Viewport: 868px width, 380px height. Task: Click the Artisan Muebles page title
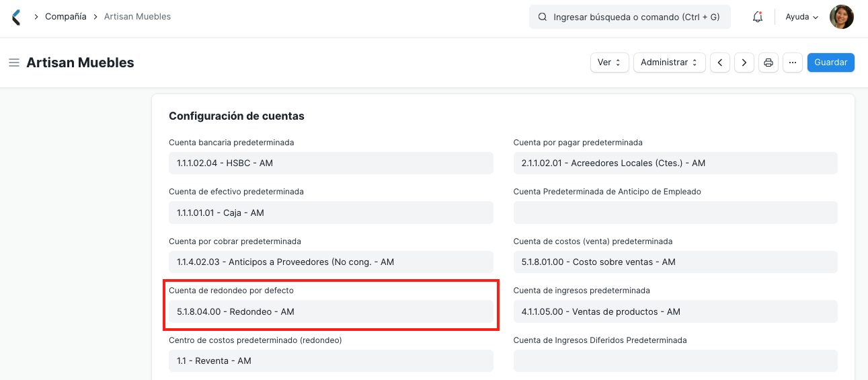pyautogui.click(x=80, y=63)
